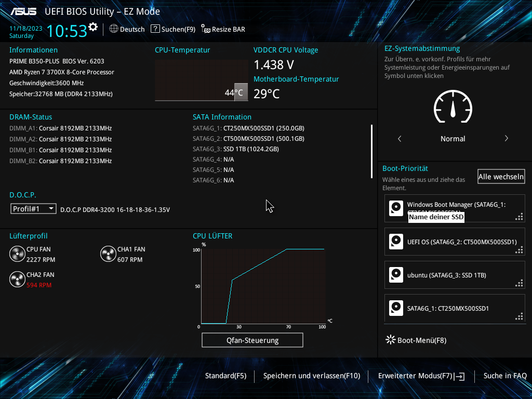The height and width of the screenshot is (399, 532).
Task: Click the CHA1 FAN icon
Action: (x=108, y=254)
